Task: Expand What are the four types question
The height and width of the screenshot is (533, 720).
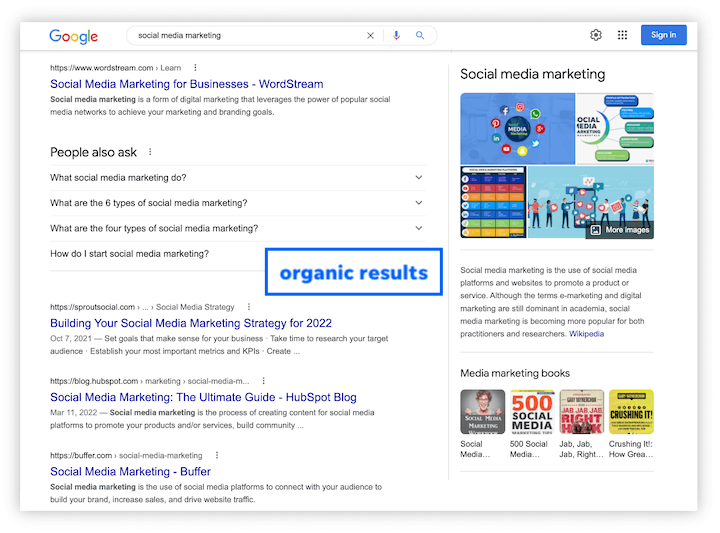Action: (x=237, y=228)
